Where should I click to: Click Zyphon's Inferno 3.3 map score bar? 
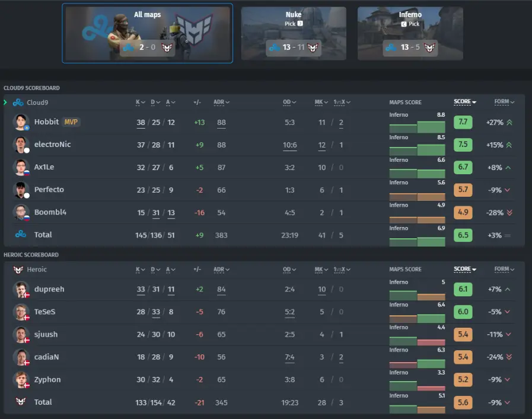tap(431, 388)
